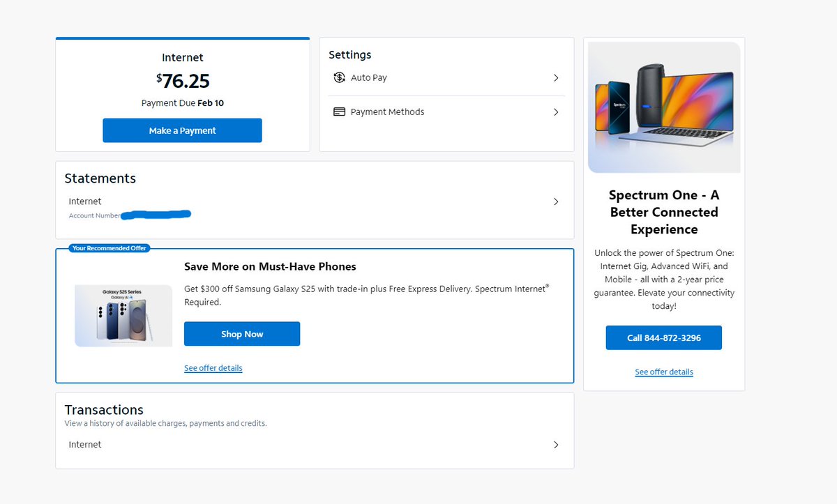Select Auto Pay settings row label

369,78
